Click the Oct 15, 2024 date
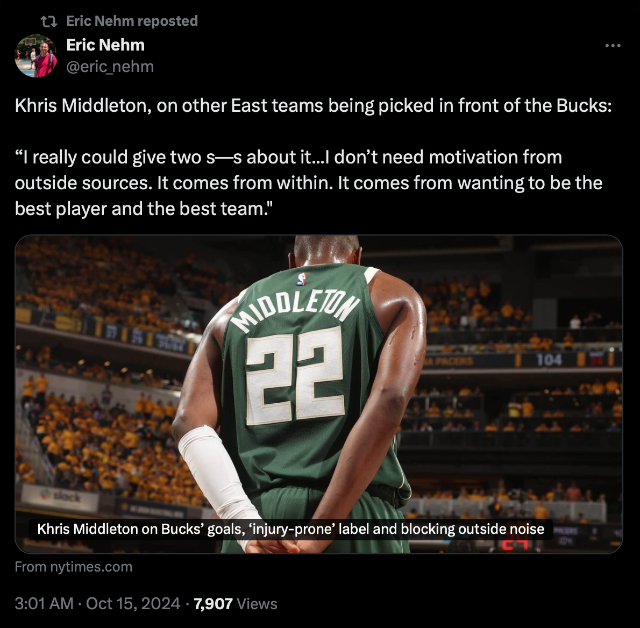The width and height of the screenshot is (640, 628). point(135,604)
